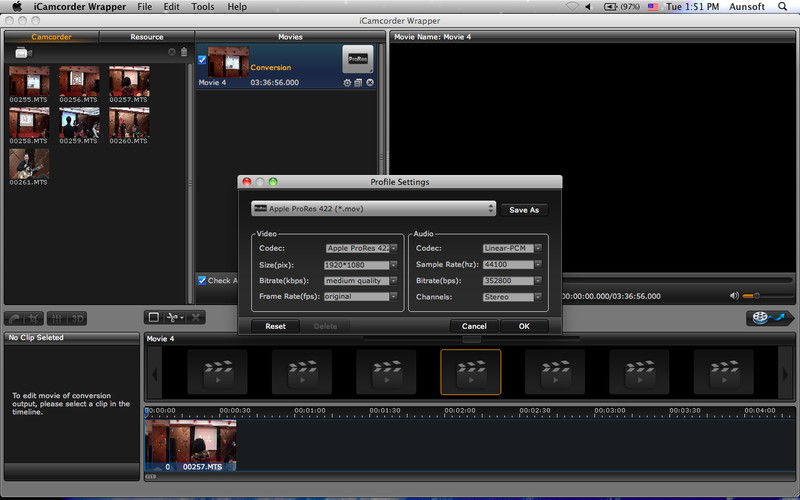Open the Apple menu
This screenshot has height=500, width=800.
coord(17,7)
